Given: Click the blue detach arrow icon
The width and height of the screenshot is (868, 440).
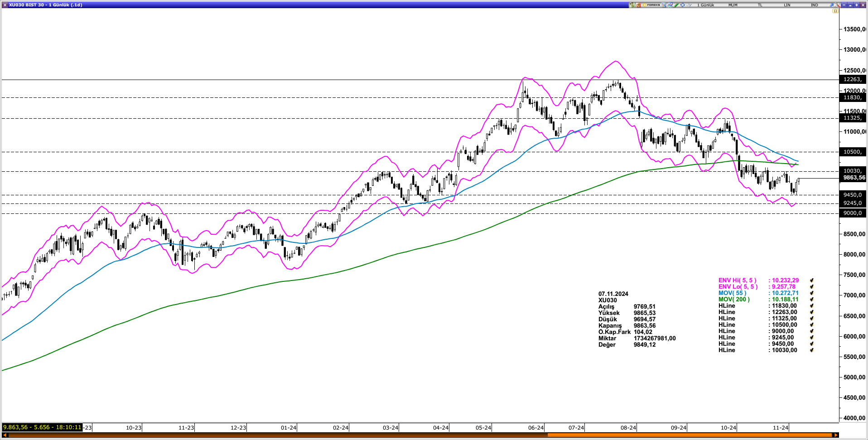Looking at the screenshot, I should click(831, 5).
